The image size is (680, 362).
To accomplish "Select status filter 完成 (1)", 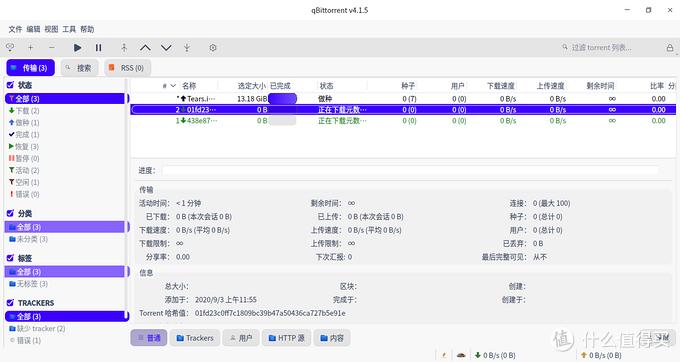I will [x=24, y=134].
